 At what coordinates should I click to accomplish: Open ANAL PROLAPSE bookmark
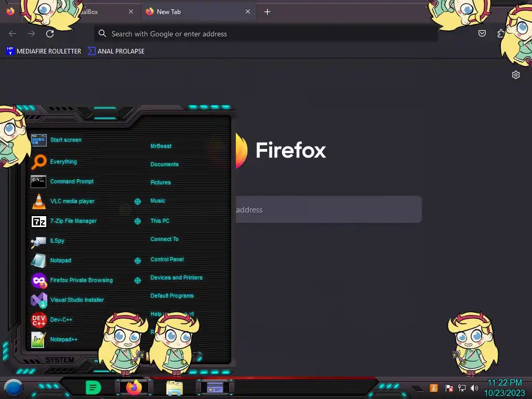tap(116, 51)
